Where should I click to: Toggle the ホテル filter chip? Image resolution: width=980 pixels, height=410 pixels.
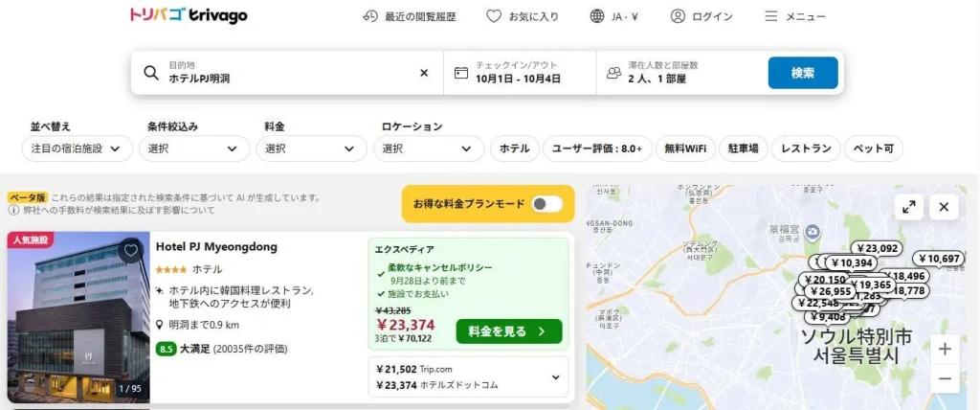514,148
